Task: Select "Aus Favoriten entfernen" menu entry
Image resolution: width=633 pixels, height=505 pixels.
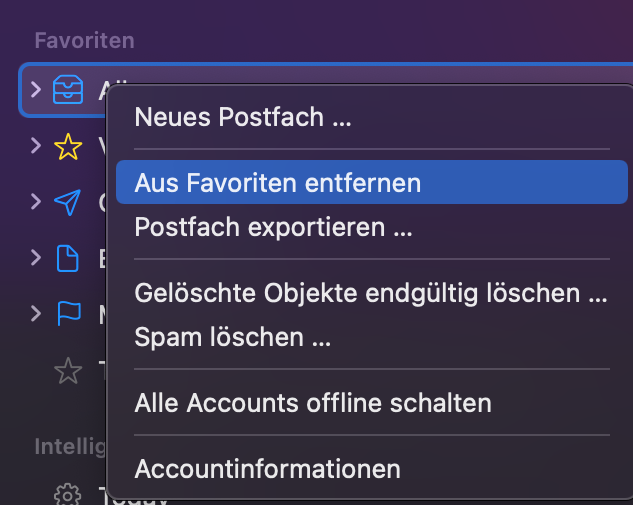Action: pyautogui.click(x=278, y=183)
